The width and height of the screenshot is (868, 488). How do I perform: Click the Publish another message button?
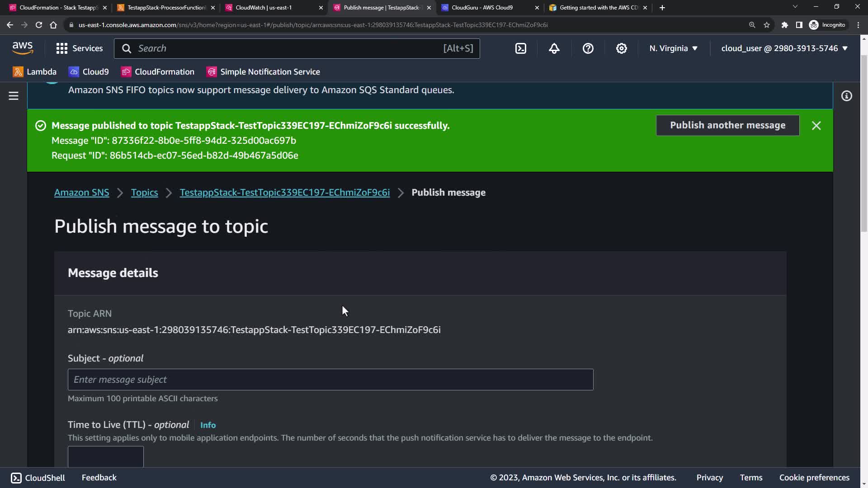[x=727, y=125]
